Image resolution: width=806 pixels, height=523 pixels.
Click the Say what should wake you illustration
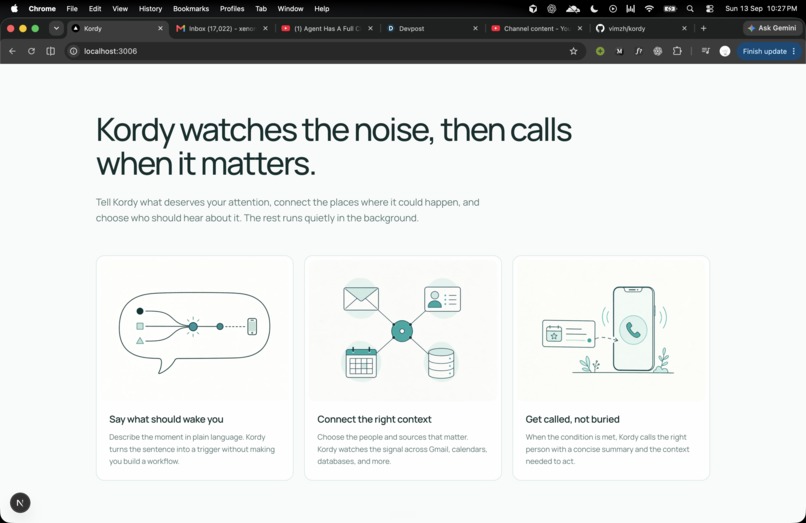tap(195, 330)
